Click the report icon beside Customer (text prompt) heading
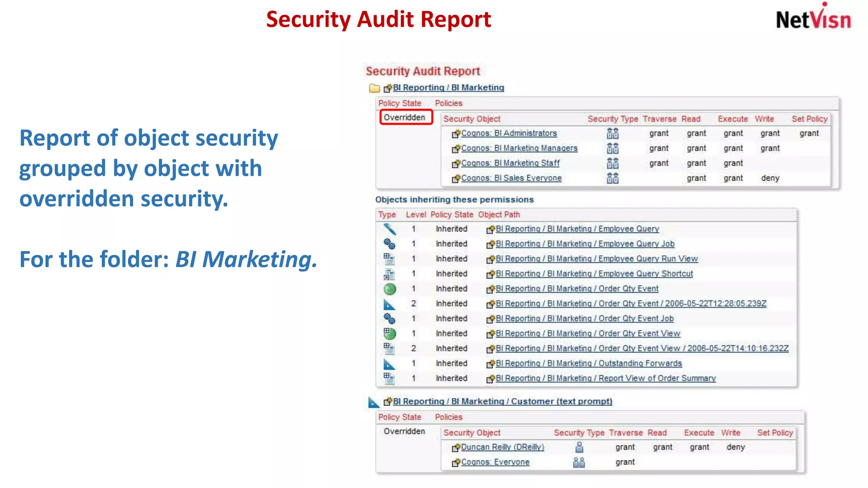Image resolution: width=868 pixels, height=488 pixels. (x=374, y=402)
